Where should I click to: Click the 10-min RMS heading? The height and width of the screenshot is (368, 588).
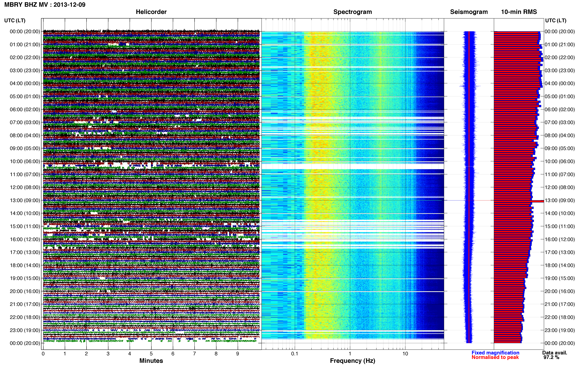click(x=519, y=12)
